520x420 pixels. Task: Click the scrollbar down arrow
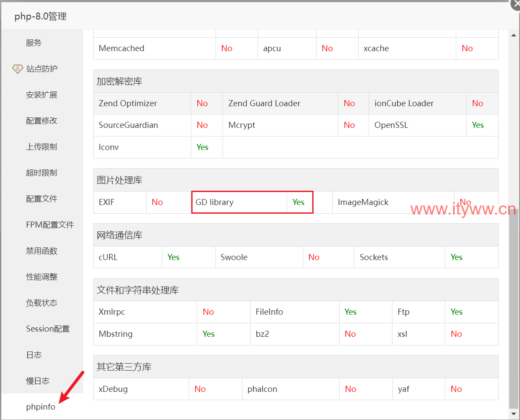[513, 413]
